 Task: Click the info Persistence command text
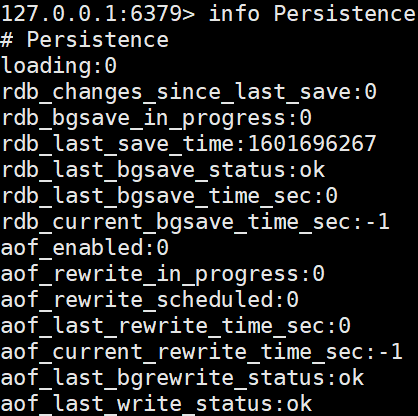tap(312, 14)
